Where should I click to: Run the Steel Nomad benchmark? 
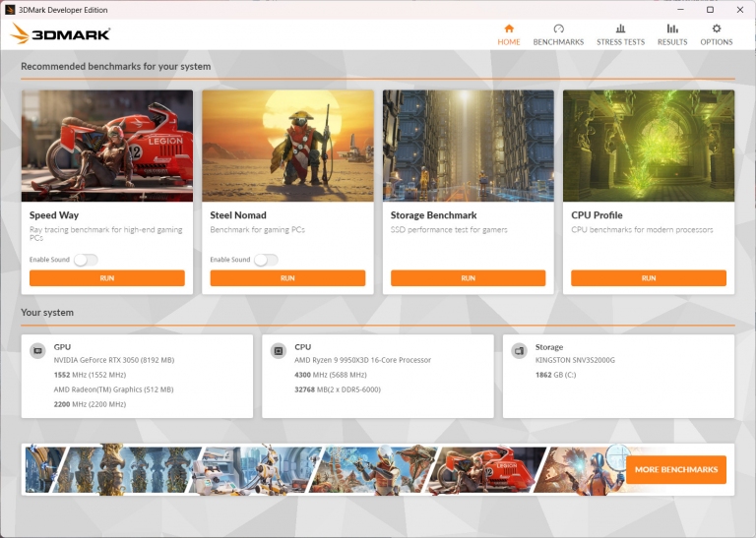click(287, 278)
